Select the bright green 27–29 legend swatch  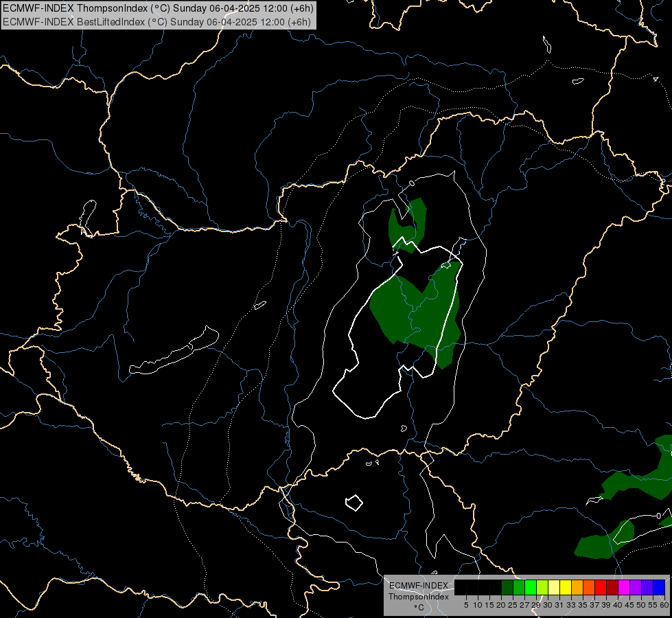point(531,587)
